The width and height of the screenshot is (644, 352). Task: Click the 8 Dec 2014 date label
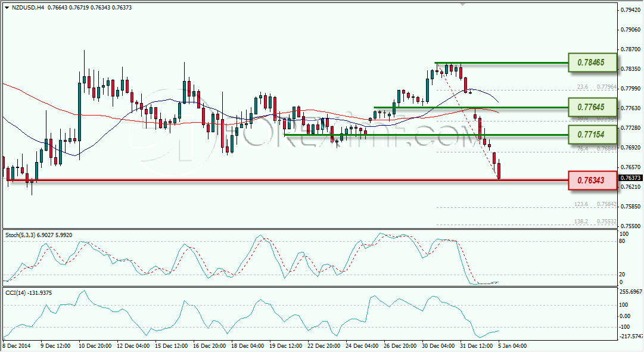(x=17, y=346)
